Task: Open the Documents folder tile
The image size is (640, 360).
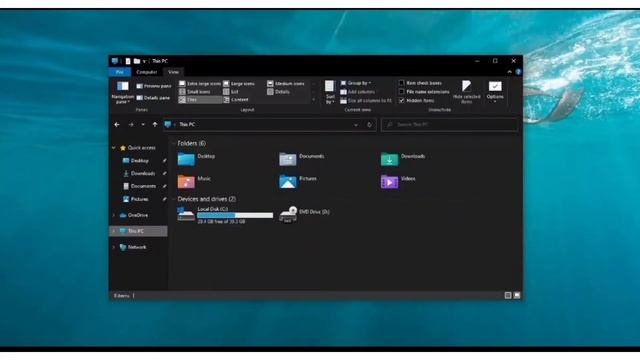Action: (x=302, y=159)
